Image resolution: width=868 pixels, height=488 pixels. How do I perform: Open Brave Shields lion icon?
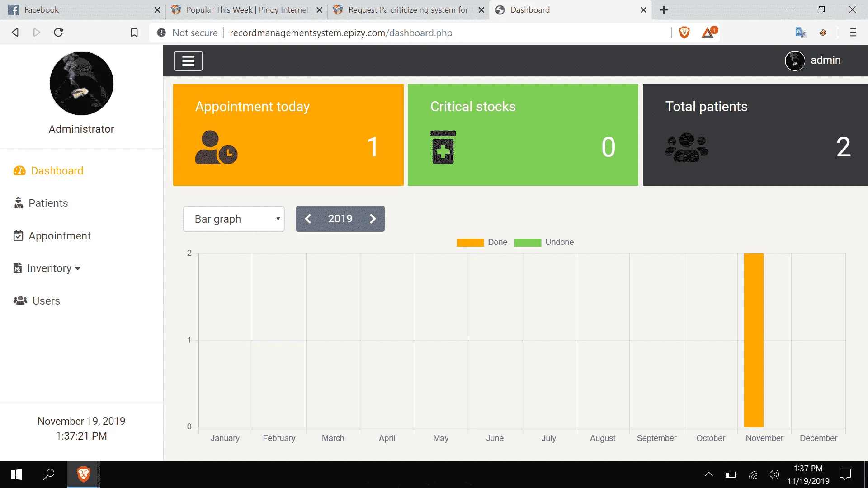point(684,33)
